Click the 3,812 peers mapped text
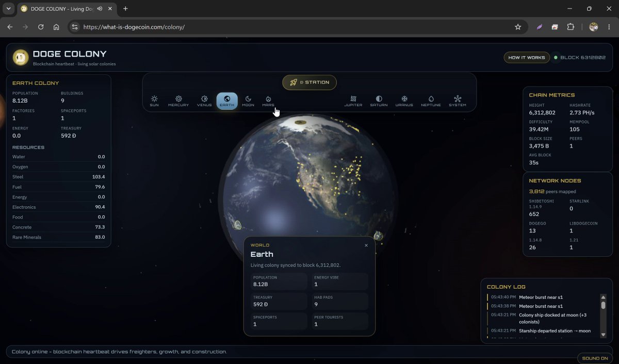The image size is (619, 364). point(552,191)
